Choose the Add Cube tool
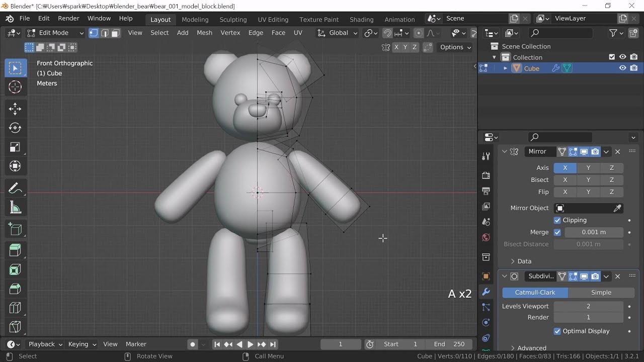The width and height of the screenshot is (644, 362). click(x=15, y=229)
